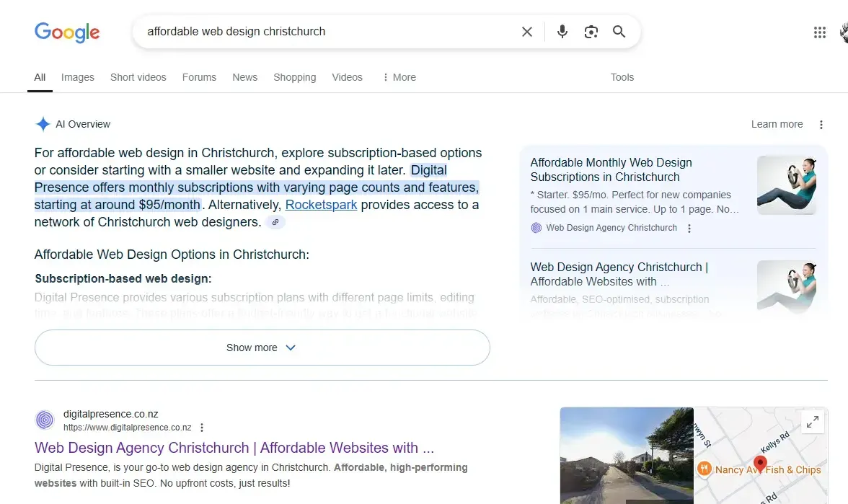The width and height of the screenshot is (848, 504).
Task: Click thumbnail of Monthly Subscriptions source card
Action: pos(786,185)
